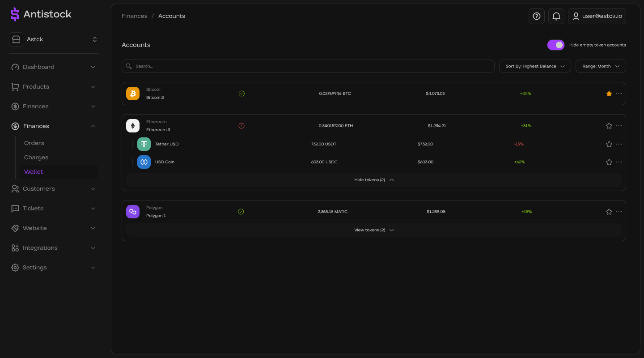Open more options dots for USD Coin

619,162
